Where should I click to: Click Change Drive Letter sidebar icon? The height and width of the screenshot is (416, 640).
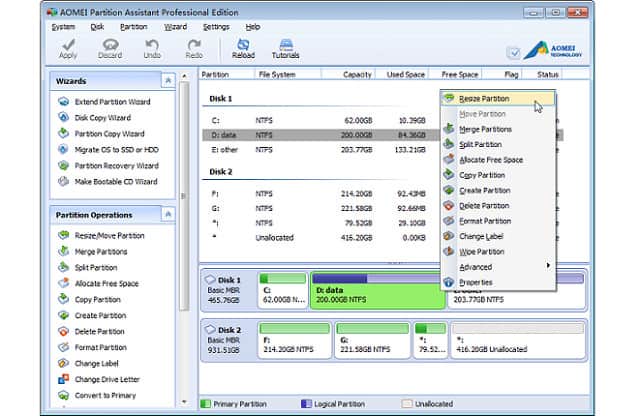coord(63,379)
